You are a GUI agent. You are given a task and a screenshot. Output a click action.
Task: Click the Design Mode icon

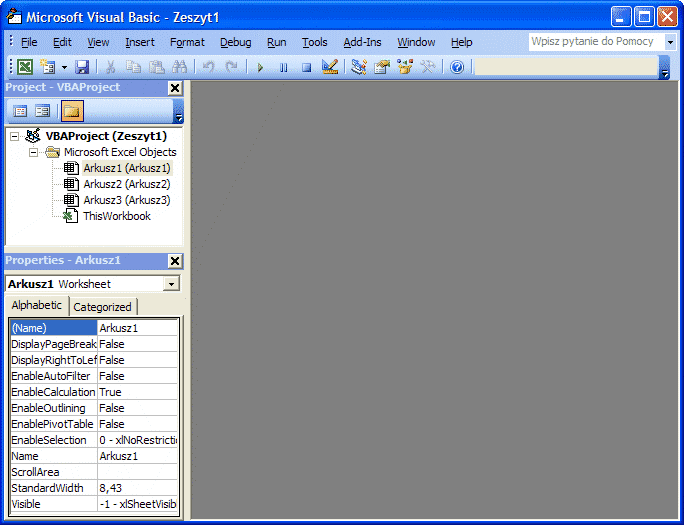[x=330, y=67]
